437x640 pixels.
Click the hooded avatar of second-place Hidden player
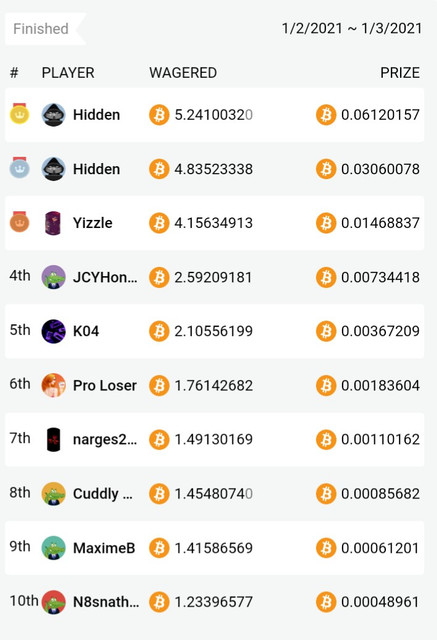53,169
